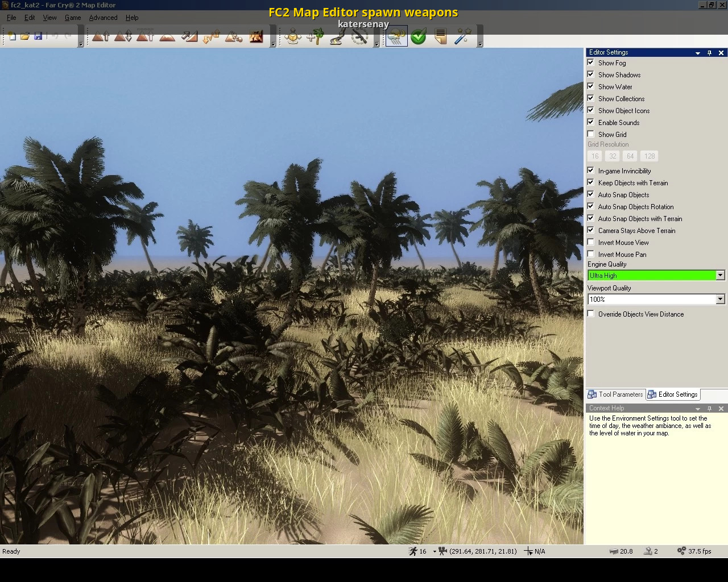Open the Environment Settings weather tool
728x582 pixels.
396,36
